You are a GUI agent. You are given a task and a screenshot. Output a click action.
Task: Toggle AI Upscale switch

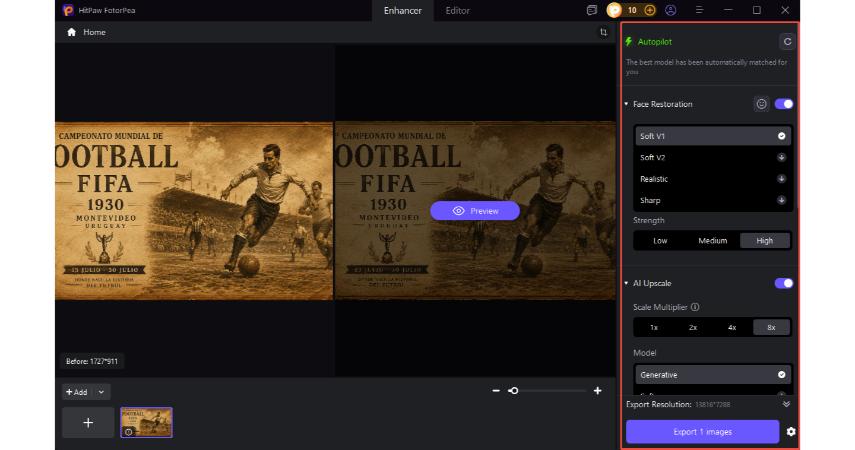pyautogui.click(x=784, y=283)
